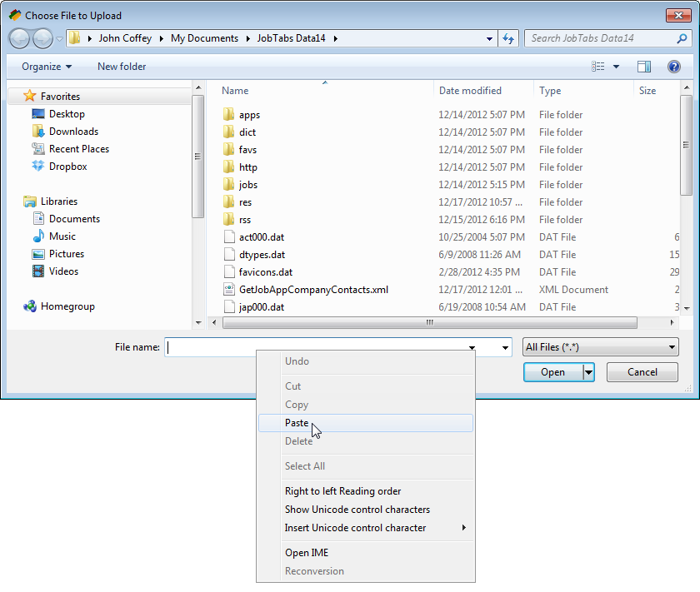
Task: Click the jobs folder icon
Action: (228, 184)
